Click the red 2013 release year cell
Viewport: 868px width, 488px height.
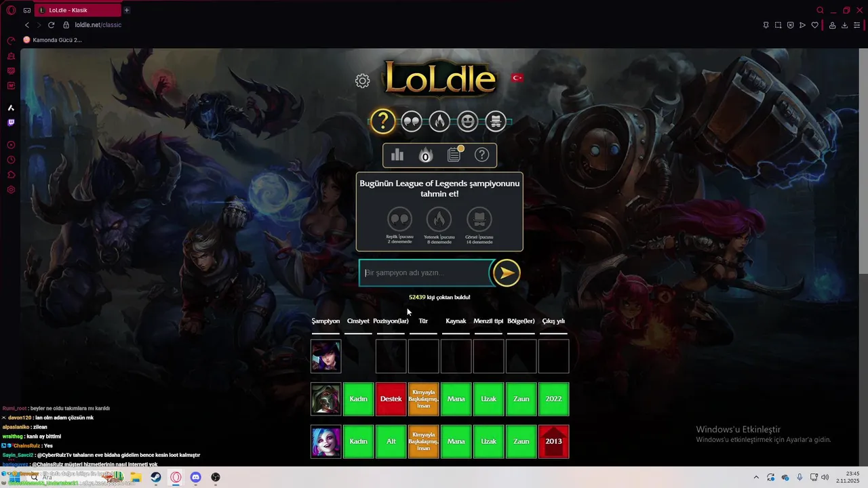click(x=554, y=442)
